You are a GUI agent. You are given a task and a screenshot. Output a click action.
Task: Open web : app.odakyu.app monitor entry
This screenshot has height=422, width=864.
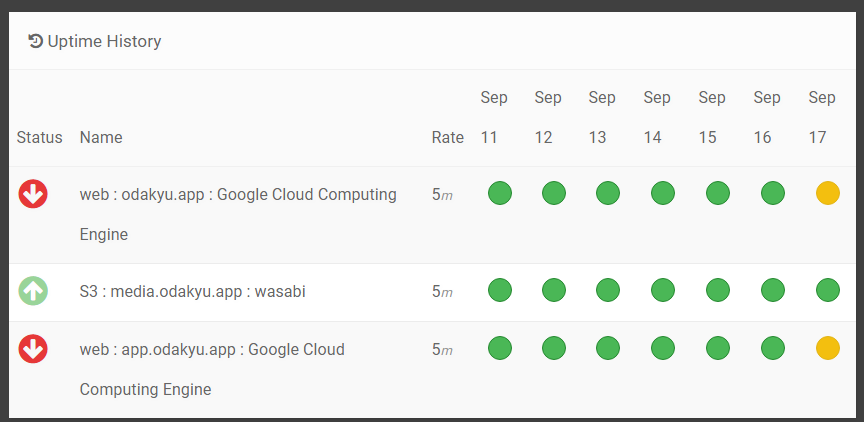(x=212, y=350)
